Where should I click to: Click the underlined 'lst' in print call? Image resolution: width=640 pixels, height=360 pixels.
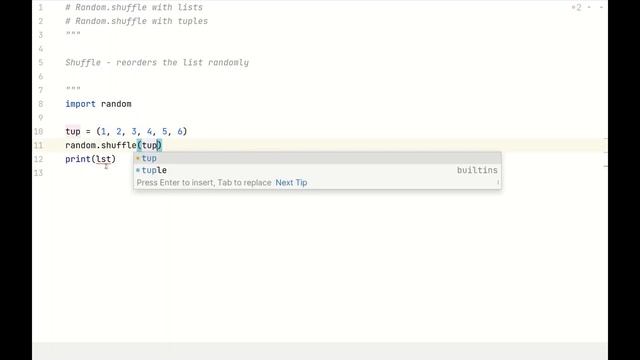[103, 159]
